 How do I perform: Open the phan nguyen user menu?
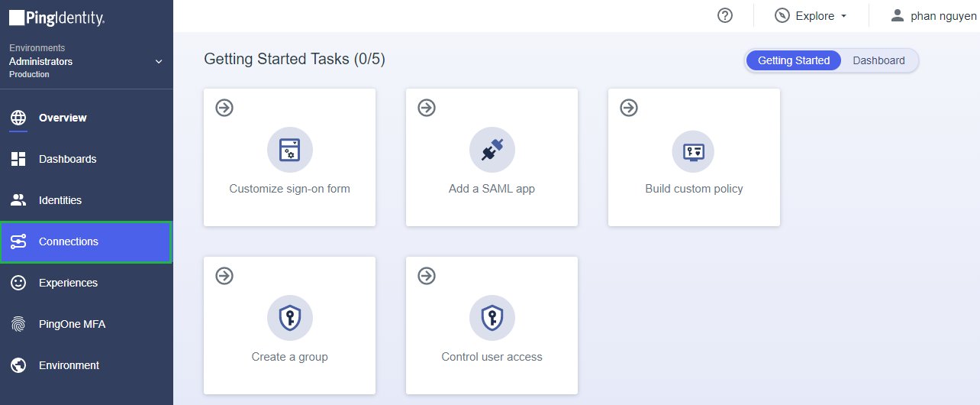pyautogui.click(x=933, y=16)
